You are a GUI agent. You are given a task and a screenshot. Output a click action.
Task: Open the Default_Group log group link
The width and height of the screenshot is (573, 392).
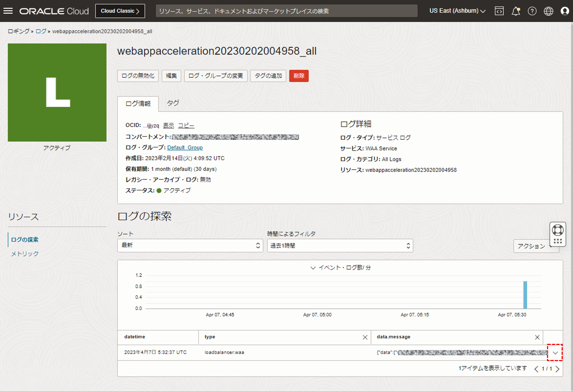[185, 148]
